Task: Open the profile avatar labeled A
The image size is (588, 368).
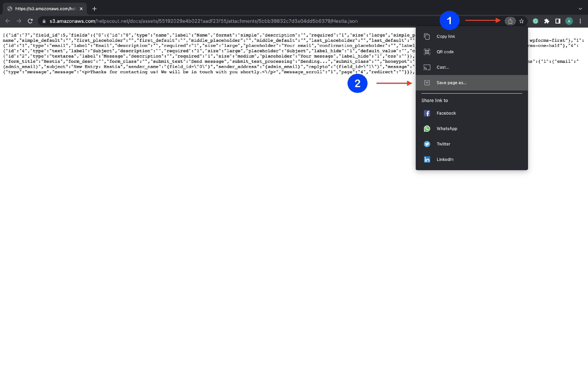Action: click(x=569, y=21)
